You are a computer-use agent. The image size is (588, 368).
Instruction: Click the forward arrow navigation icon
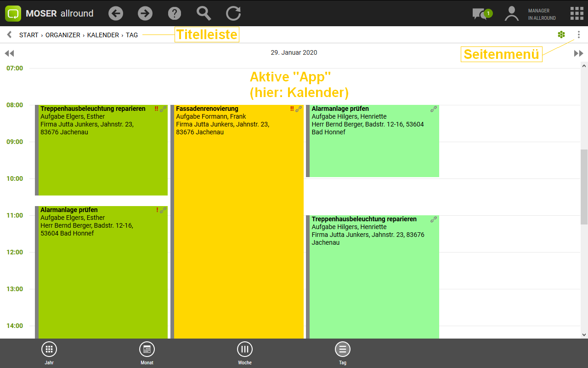(145, 13)
